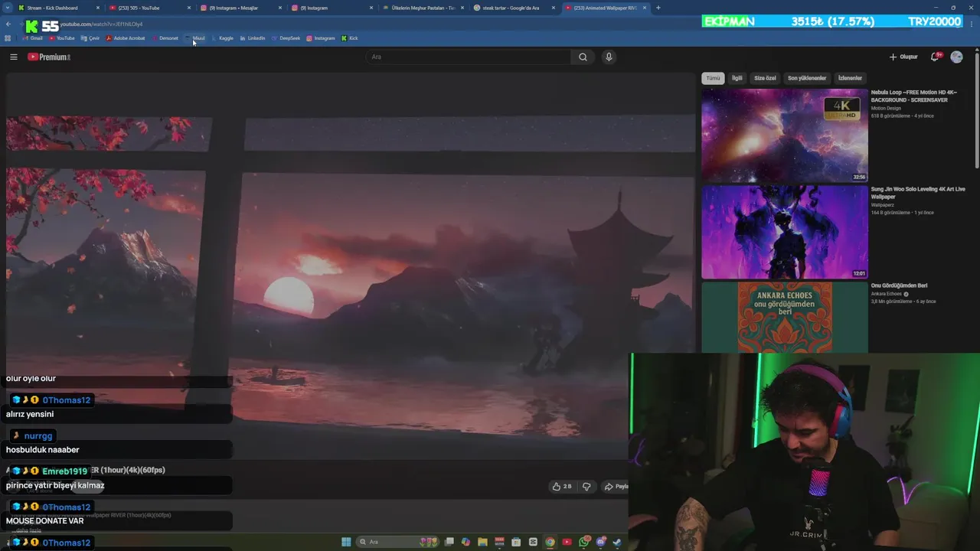Click the taskbar Ara search box
The image size is (980, 551).
coord(397,542)
